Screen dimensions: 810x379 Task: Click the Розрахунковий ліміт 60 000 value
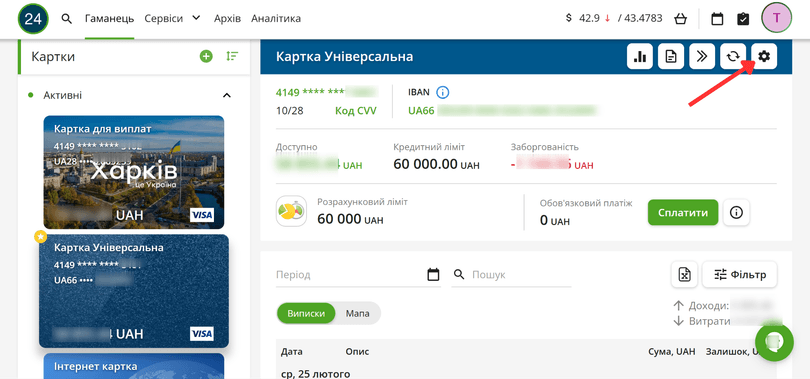350,219
